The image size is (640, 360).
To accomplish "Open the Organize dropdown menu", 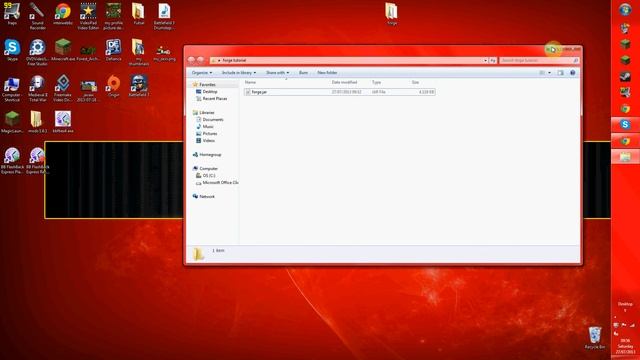I will pos(202,73).
